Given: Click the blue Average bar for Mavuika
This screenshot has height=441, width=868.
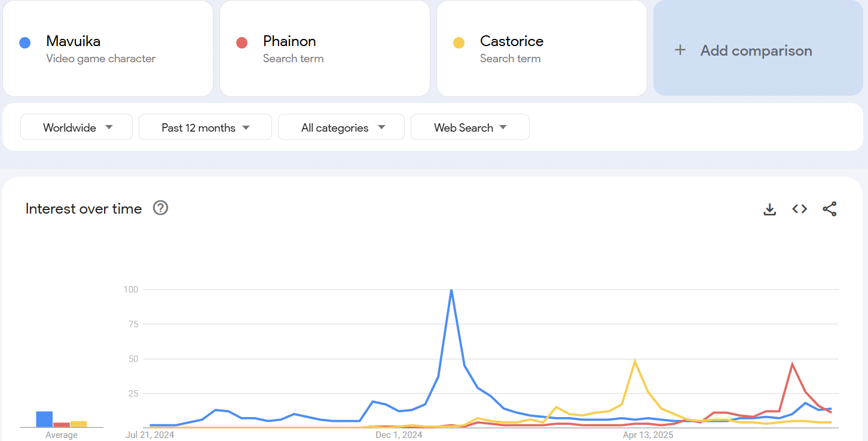Looking at the screenshot, I should (x=44, y=419).
